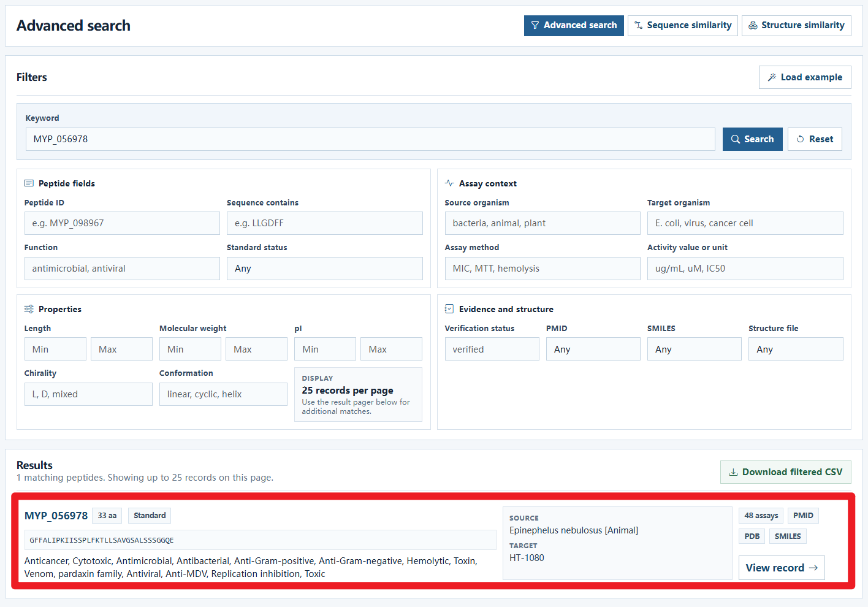Viewport: 868px width, 607px height.
Task: Click the Assay context pulse icon
Action: click(x=449, y=183)
